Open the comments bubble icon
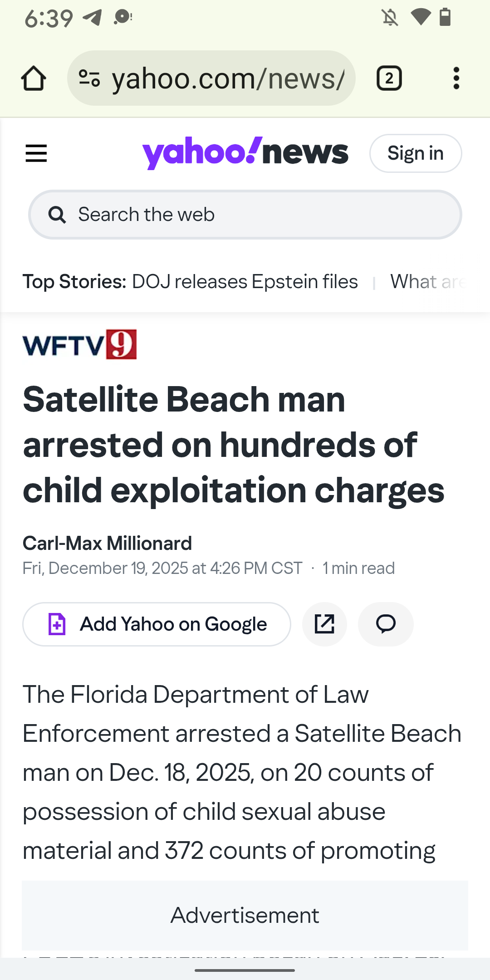Image resolution: width=490 pixels, height=980 pixels. coord(386,624)
